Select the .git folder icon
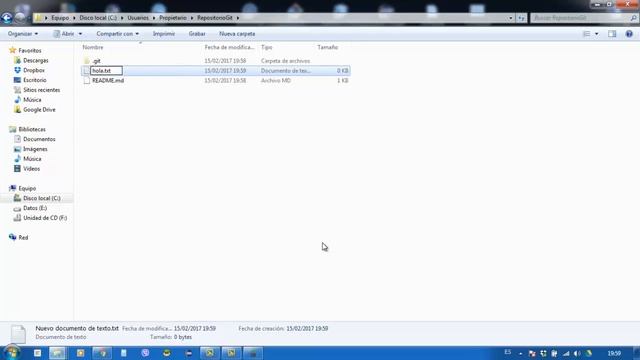The width and height of the screenshot is (640, 360). pos(87,61)
